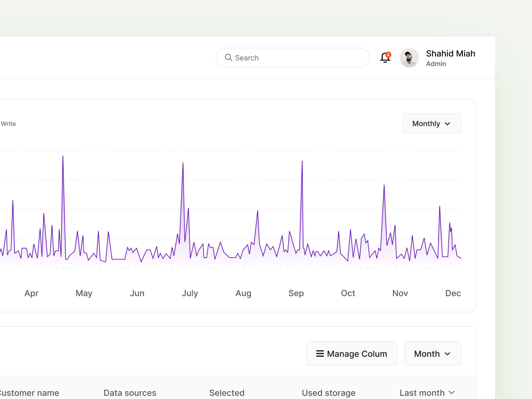Expand the Month button chevron
532x399 pixels.
(x=448, y=354)
